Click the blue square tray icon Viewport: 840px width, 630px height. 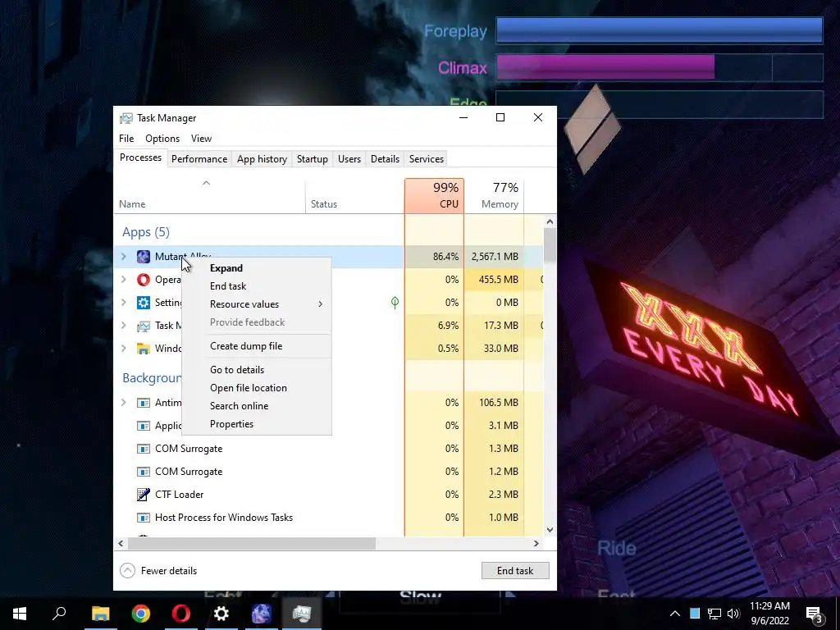[695, 614]
